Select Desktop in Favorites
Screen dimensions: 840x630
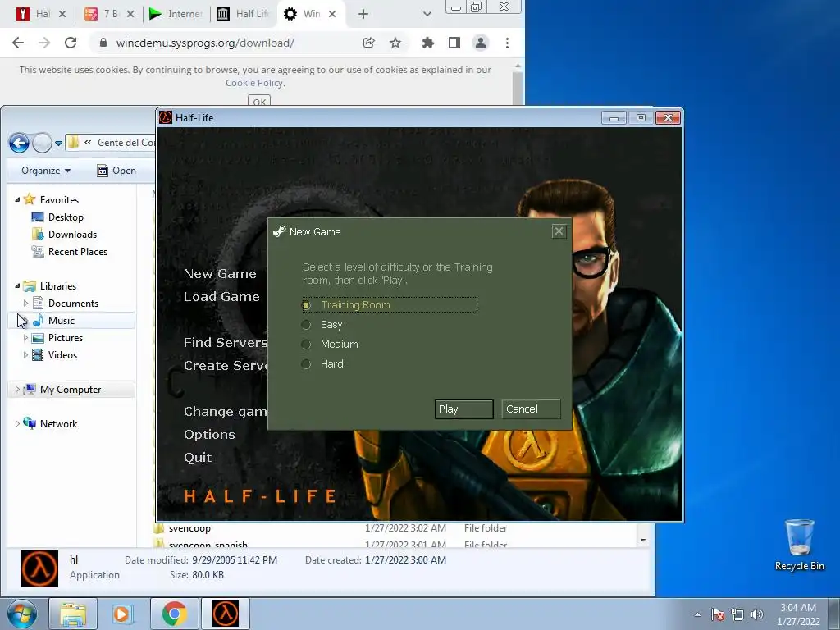tap(66, 217)
